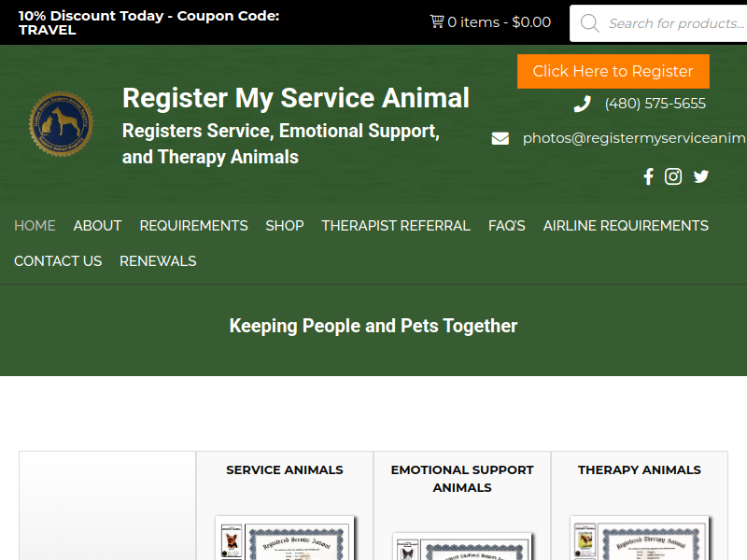Screen dimensions: 747x560
Task: Open the Service Animals certificate thumbnail
Action: tap(285, 539)
